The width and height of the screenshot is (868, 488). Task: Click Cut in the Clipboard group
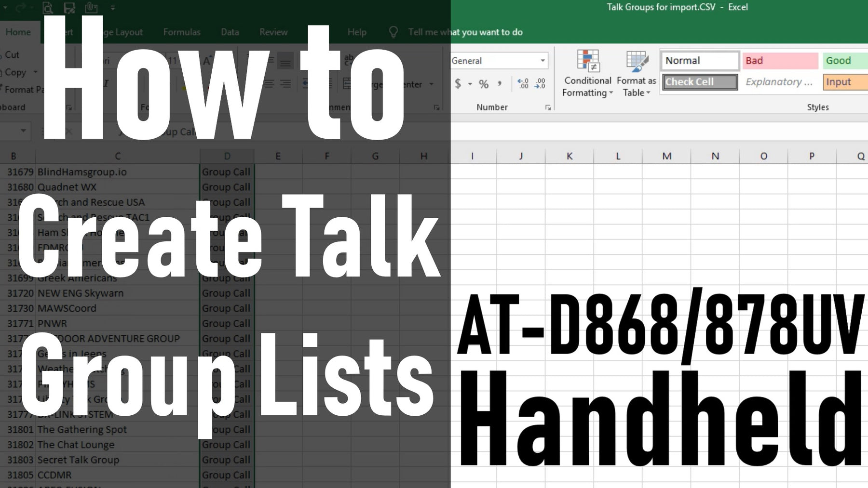click(x=12, y=55)
